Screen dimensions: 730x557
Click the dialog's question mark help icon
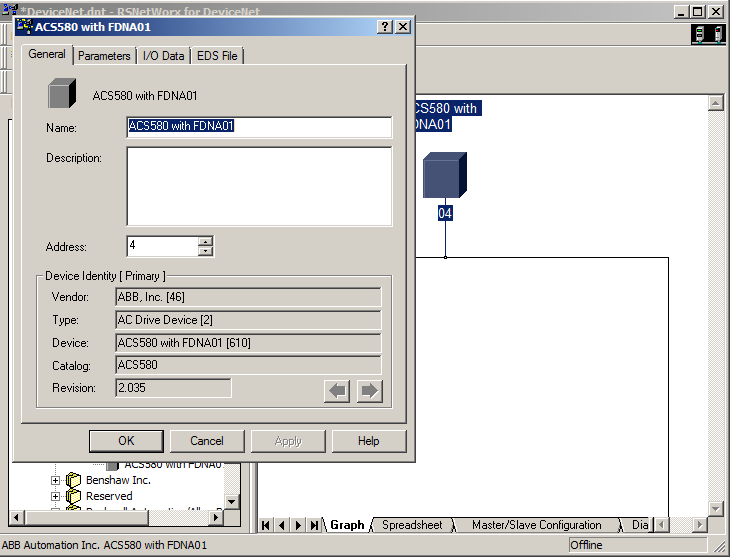[385, 27]
